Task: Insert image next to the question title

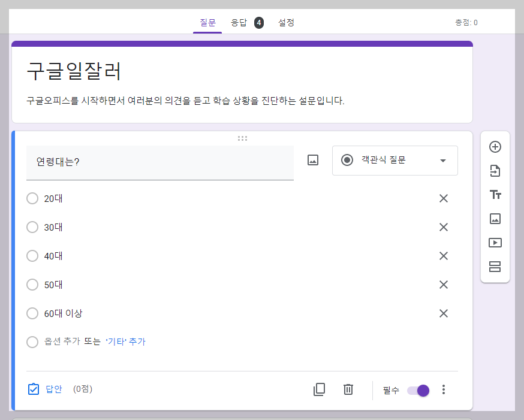Action: click(x=313, y=160)
